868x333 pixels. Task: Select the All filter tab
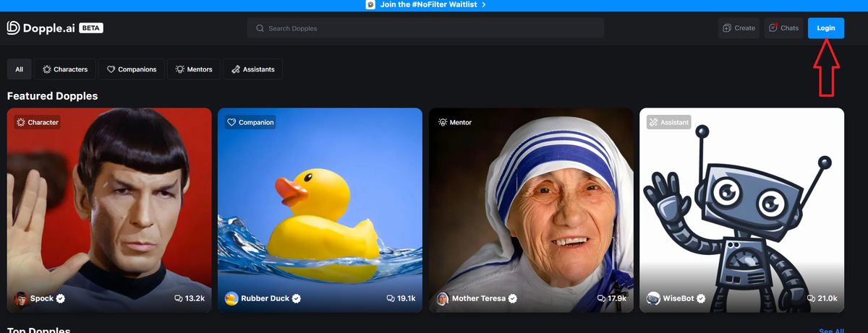pos(19,69)
